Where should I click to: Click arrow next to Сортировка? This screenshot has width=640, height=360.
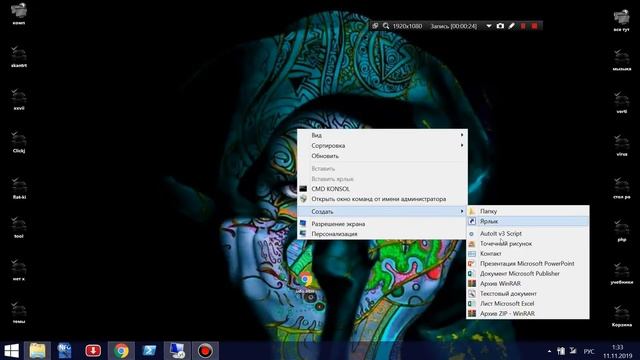[462, 145]
